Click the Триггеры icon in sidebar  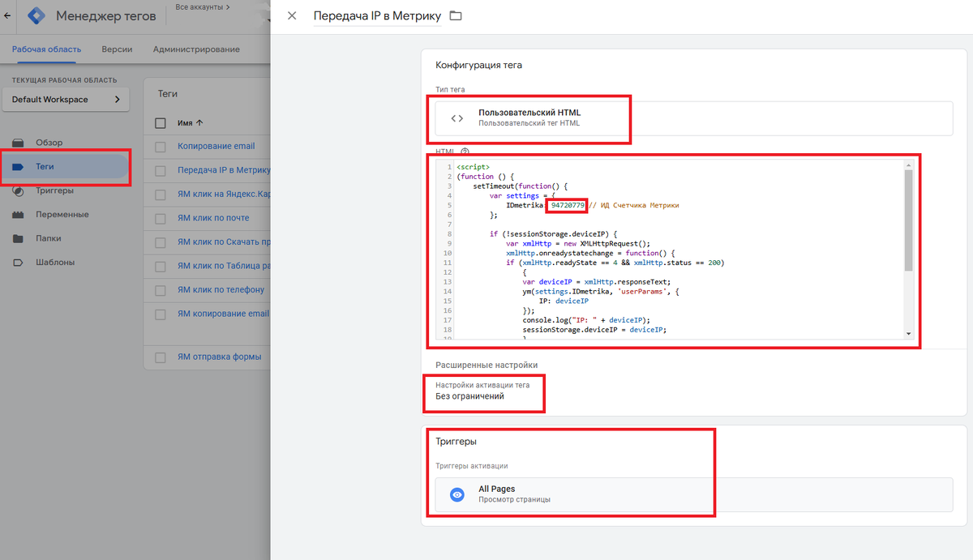coord(18,190)
